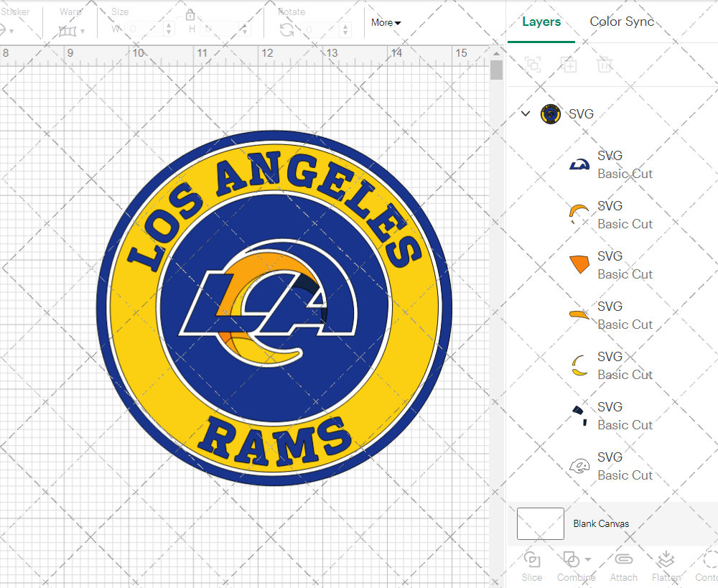Image resolution: width=718 pixels, height=588 pixels.
Task: Click the vertical scrollbar thumb
Action: pyautogui.click(x=496, y=70)
